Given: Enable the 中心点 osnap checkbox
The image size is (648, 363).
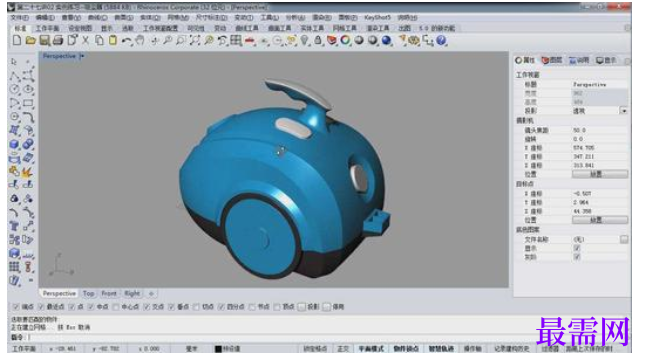Looking at the screenshot, I should point(116,307).
